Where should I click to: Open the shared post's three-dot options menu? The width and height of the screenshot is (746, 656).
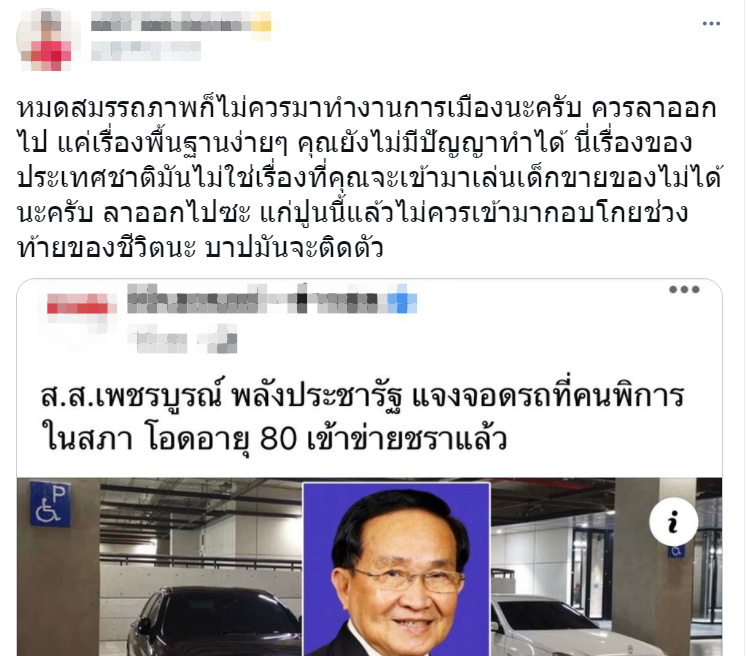point(684,289)
